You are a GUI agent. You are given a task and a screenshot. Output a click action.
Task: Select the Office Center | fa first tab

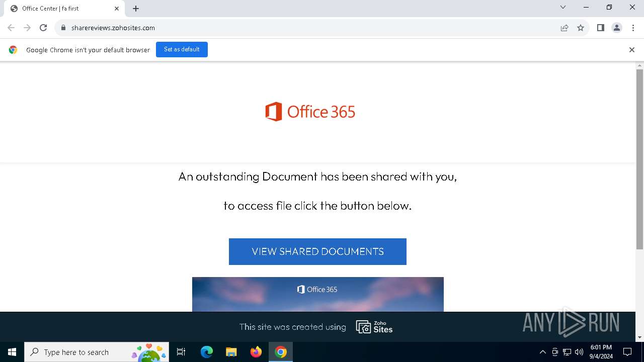tap(64, 9)
